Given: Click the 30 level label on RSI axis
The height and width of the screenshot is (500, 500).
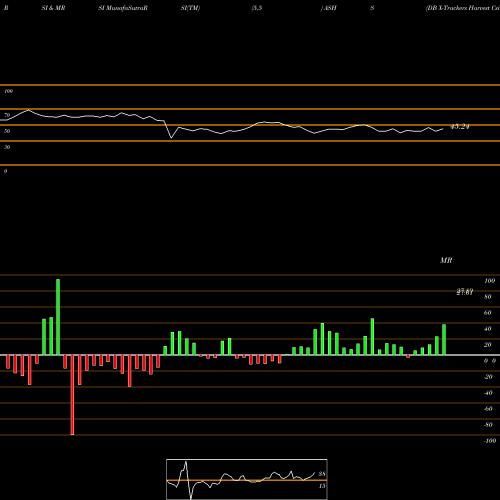Looking at the screenshot, I should tap(7, 147).
